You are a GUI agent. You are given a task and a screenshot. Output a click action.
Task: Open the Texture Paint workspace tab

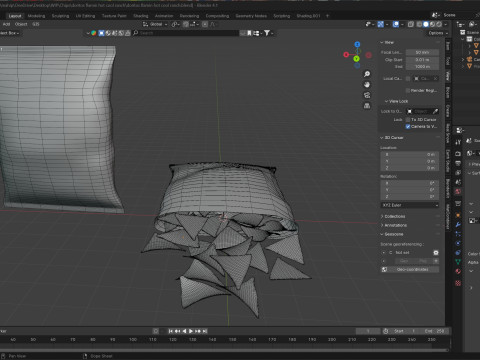tap(114, 16)
